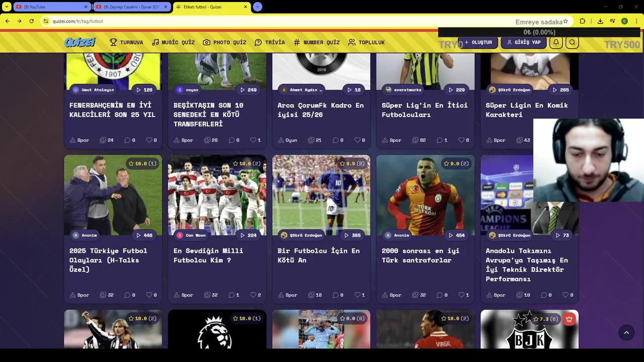Close the Etiket: futbol - Quizei tab
This screenshot has width=644, height=362.
point(246,7)
